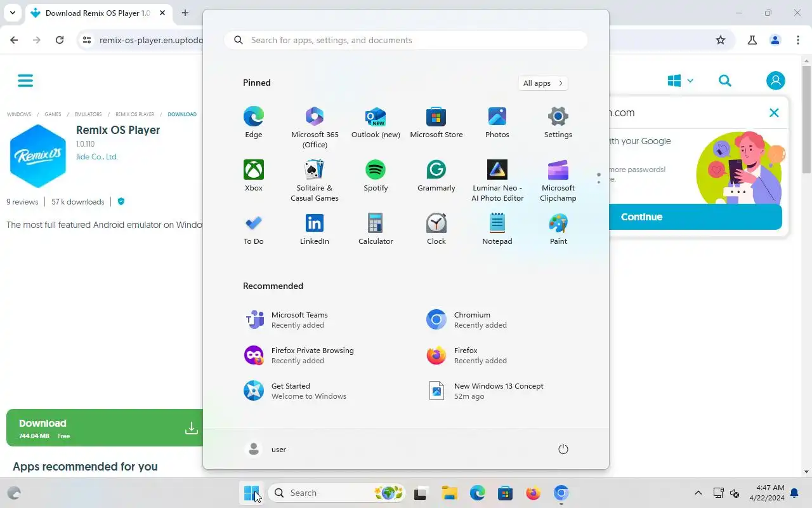Go to next page of pinned apps

(598, 183)
